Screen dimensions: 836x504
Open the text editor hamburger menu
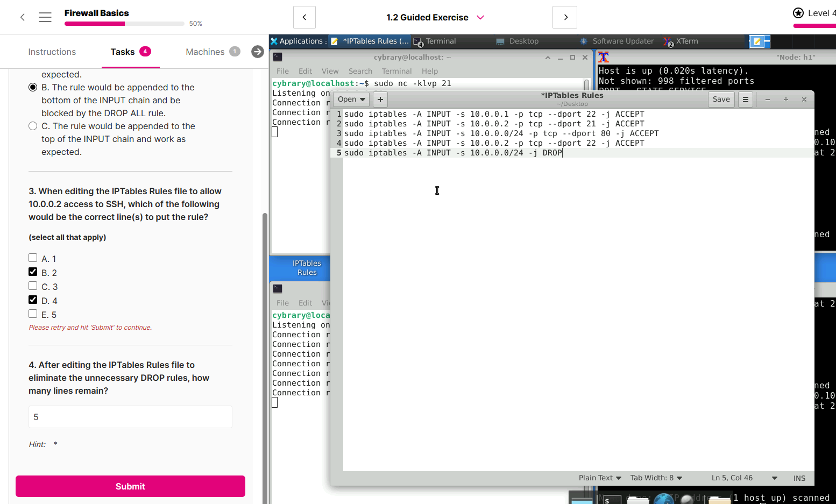746,100
